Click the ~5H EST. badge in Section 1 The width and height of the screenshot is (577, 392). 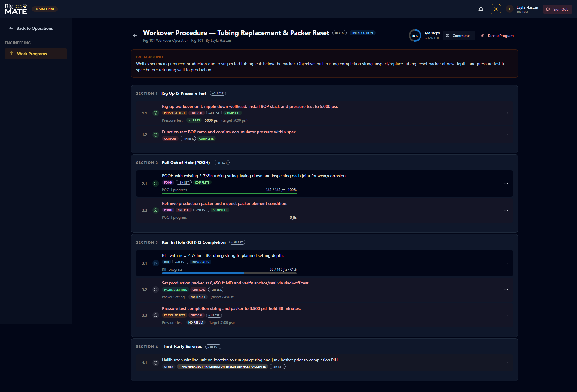[x=218, y=93]
